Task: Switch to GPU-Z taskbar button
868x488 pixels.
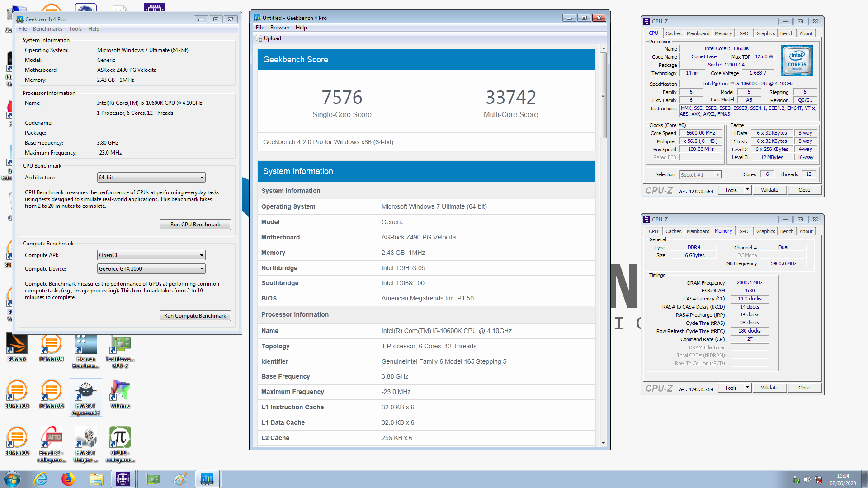Action: coord(153,479)
